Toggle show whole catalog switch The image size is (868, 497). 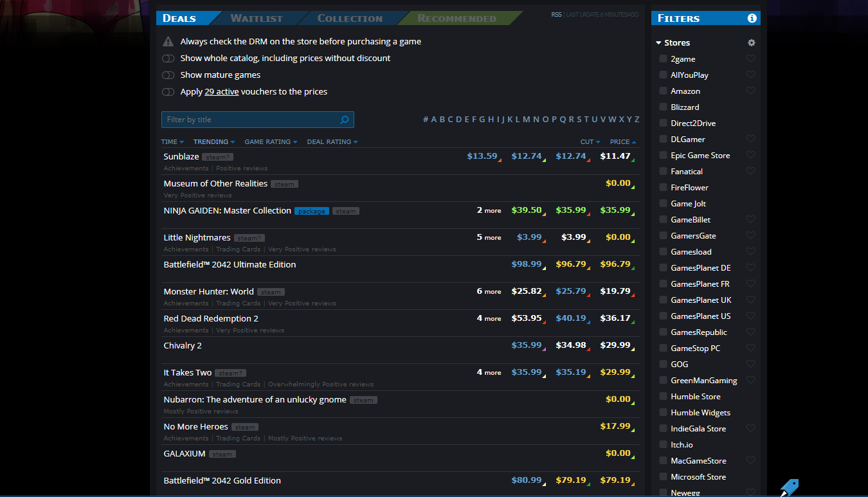click(168, 58)
